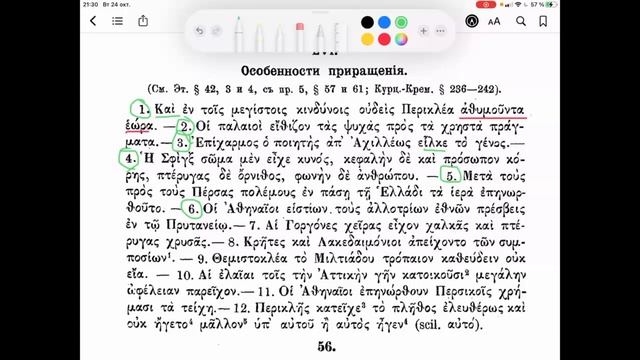Image resolution: width=640 pixels, height=360 pixels.
Task: Tap the red-underlined word "ἑώρα"
Action: 139,126
